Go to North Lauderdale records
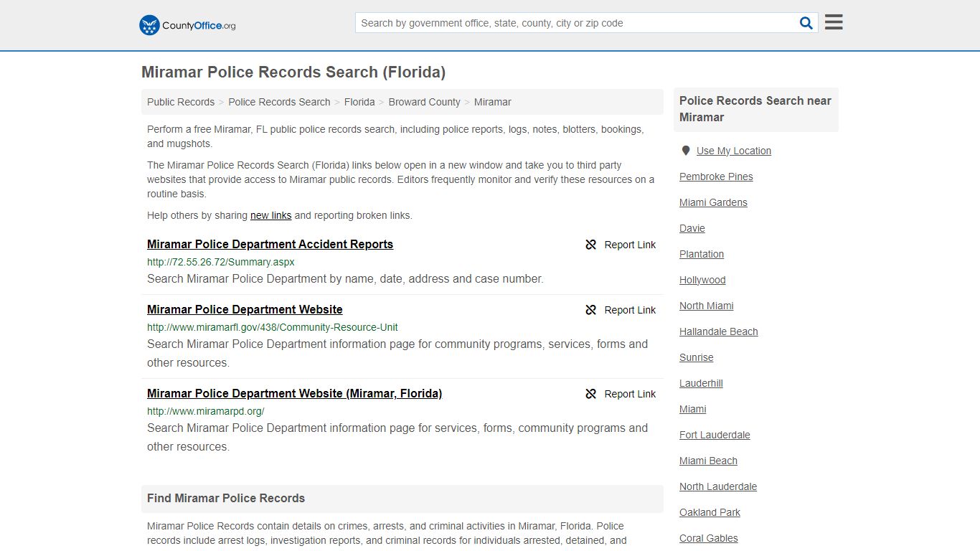Screen dimensions: 980x551 coord(718,486)
